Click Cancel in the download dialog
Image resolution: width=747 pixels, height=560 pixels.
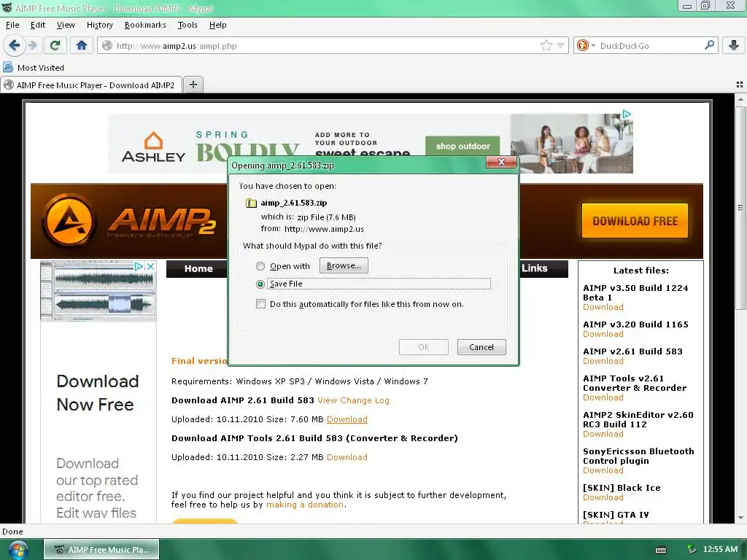point(481,347)
